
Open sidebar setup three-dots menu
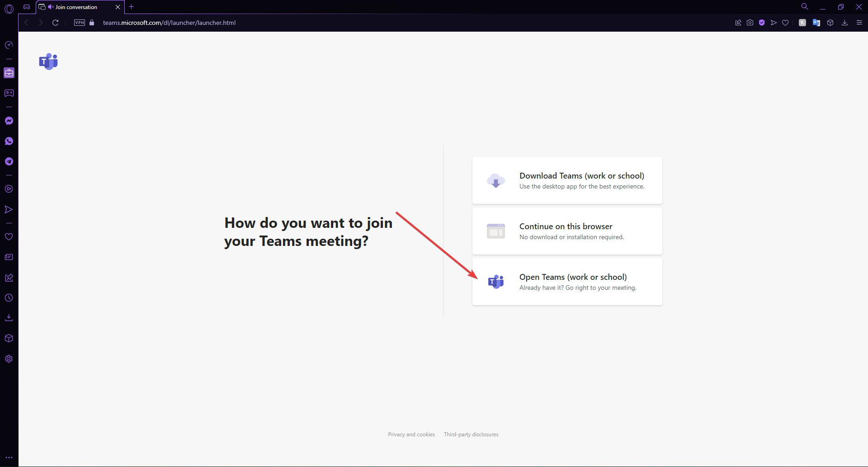[9, 458]
